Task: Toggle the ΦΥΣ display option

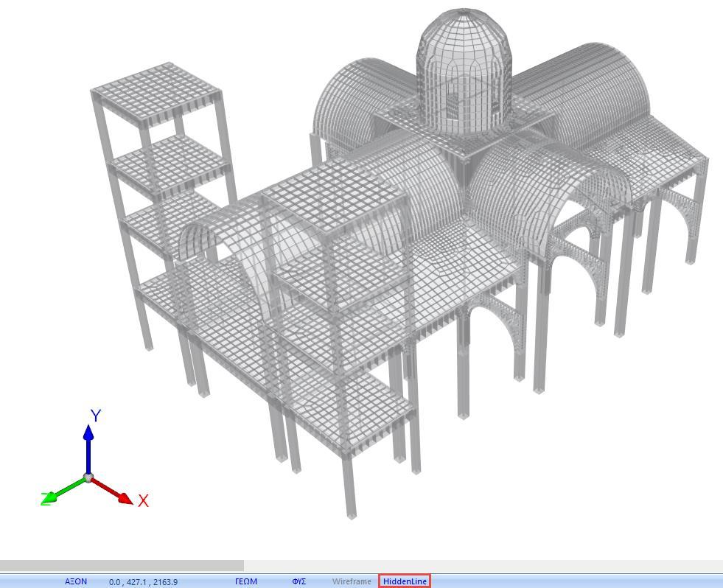Action: tap(298, 581)
